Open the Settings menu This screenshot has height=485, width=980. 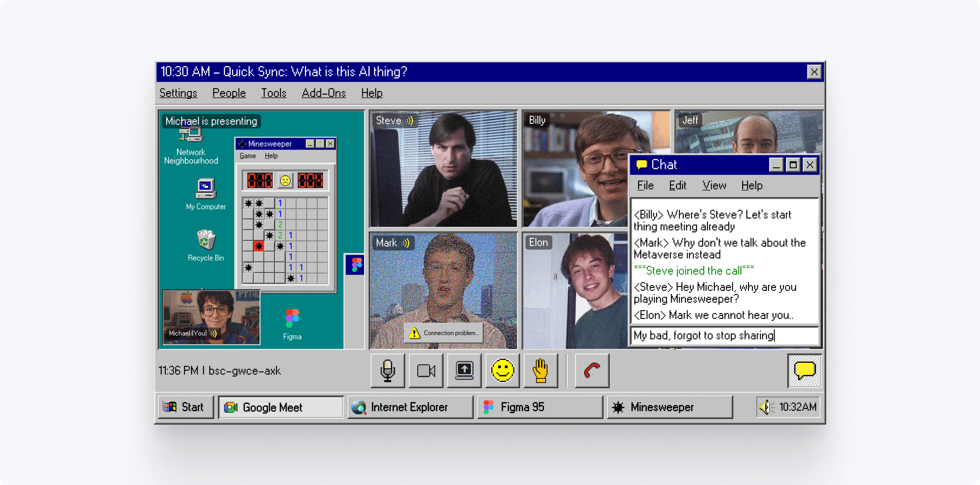coord(178,93)
